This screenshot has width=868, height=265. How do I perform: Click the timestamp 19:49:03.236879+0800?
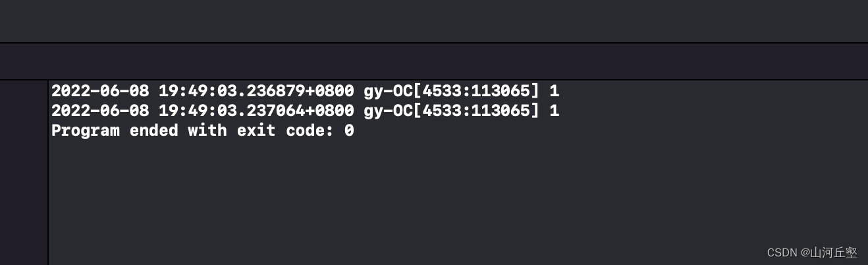point(256,91)
